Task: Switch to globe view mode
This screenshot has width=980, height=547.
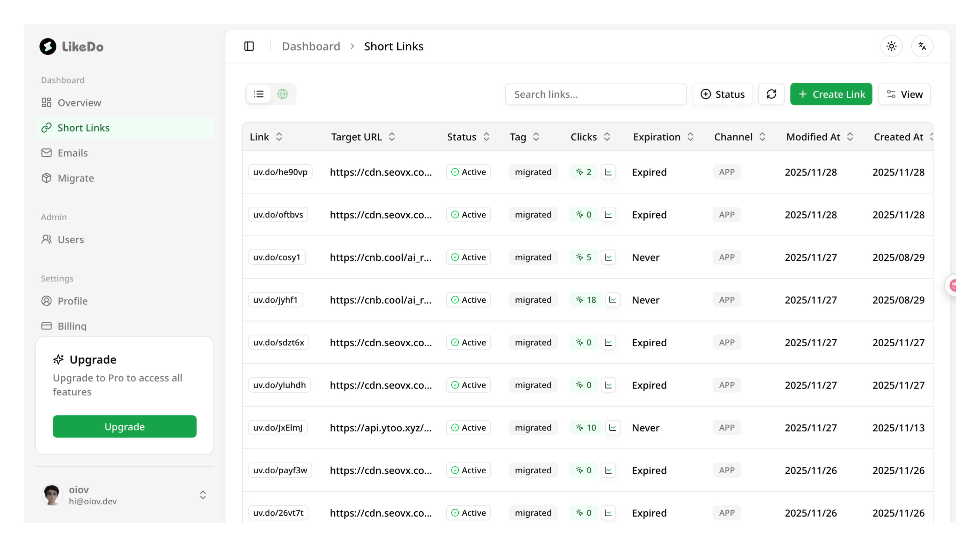Action: (x=282, y=94)
